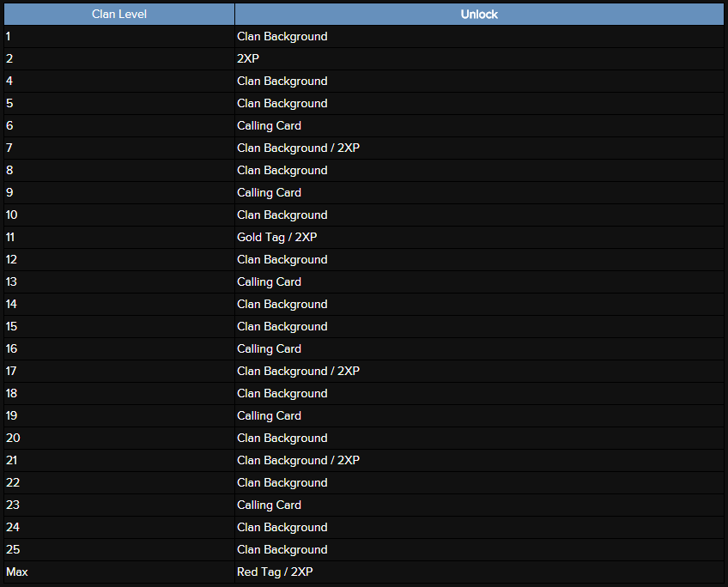Click clan level 21 cell
This screenshot has width=728, height=587.
(119, 460)
